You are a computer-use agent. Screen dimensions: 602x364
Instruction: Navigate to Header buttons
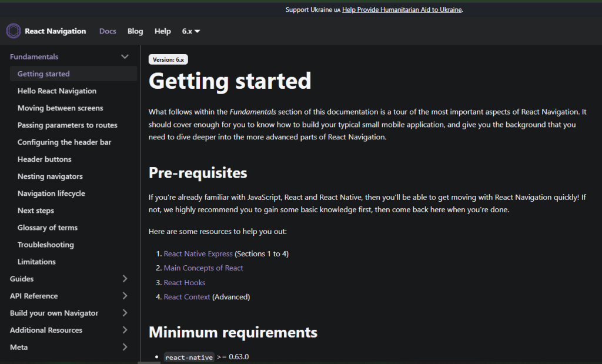[44, 159]
